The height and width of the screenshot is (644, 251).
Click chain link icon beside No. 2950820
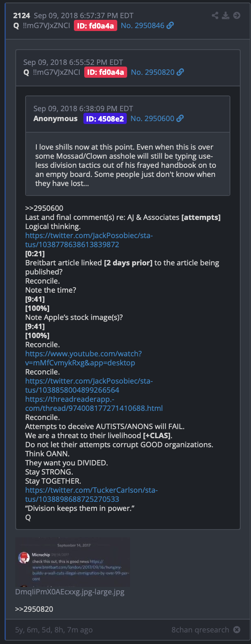pos(180,72)
